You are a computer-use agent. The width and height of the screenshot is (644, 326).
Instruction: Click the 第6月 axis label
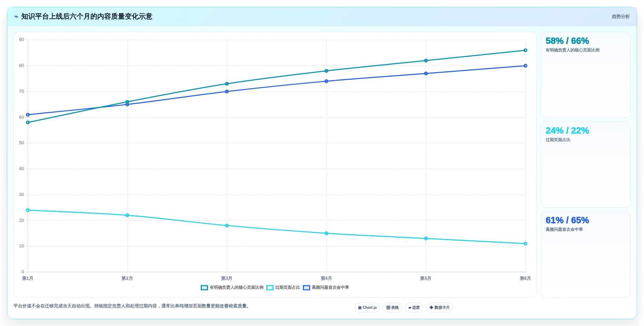coord(525,278)
